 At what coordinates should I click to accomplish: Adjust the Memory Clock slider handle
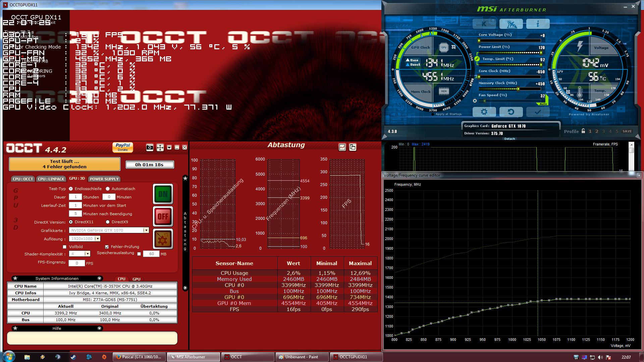tap(518, 89)
